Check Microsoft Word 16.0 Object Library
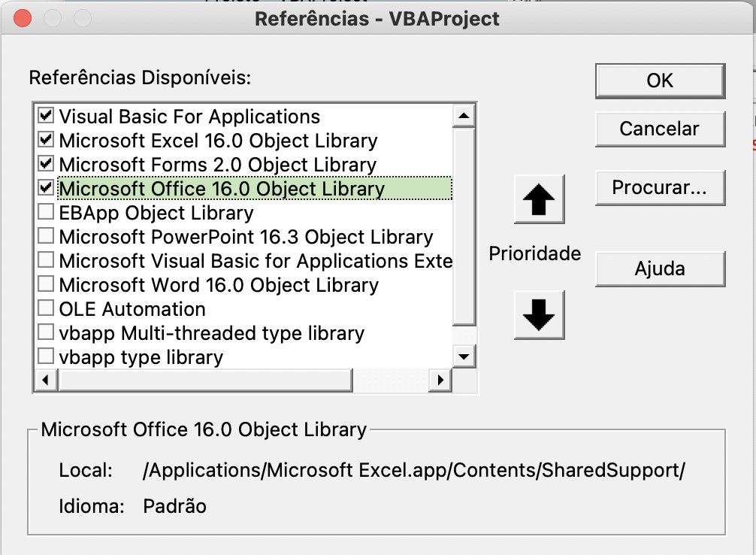 [x=46, y=284]
